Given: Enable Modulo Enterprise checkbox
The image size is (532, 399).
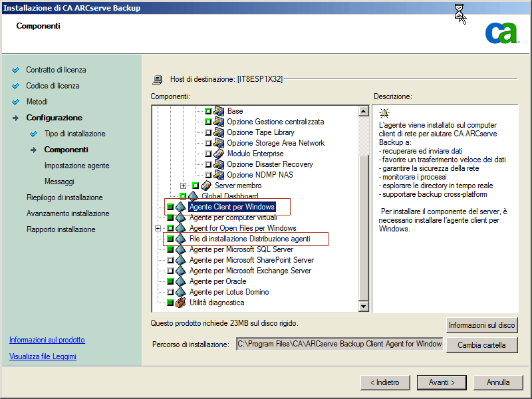Looking at the screenshot, I should click(208, 154).
